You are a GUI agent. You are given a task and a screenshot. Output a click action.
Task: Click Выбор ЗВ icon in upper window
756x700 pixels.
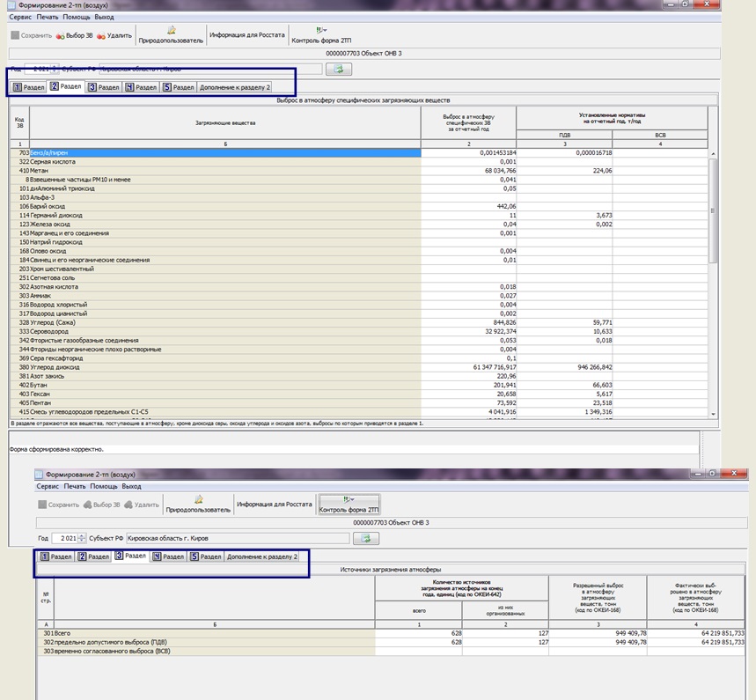pyautogui.click(x=60, y=36)
